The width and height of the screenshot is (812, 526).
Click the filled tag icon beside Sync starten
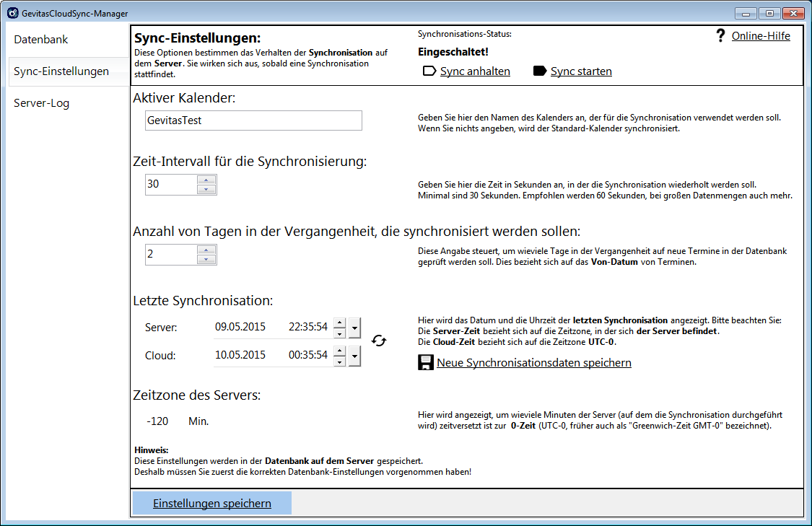540,71
